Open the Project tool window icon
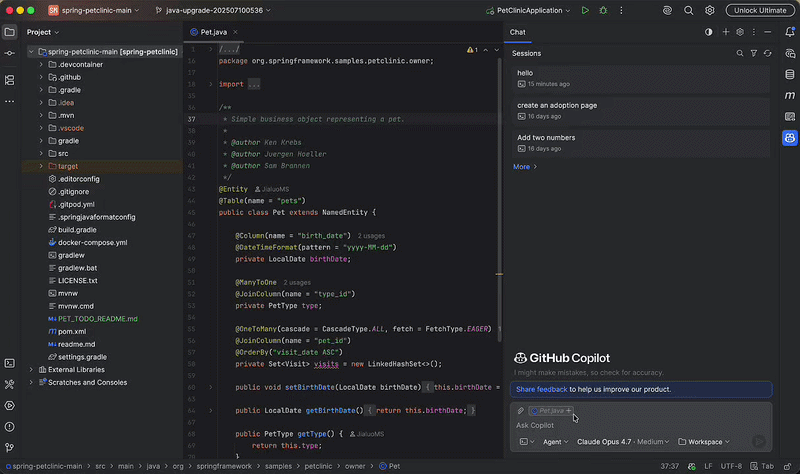 tap(10, 32)
